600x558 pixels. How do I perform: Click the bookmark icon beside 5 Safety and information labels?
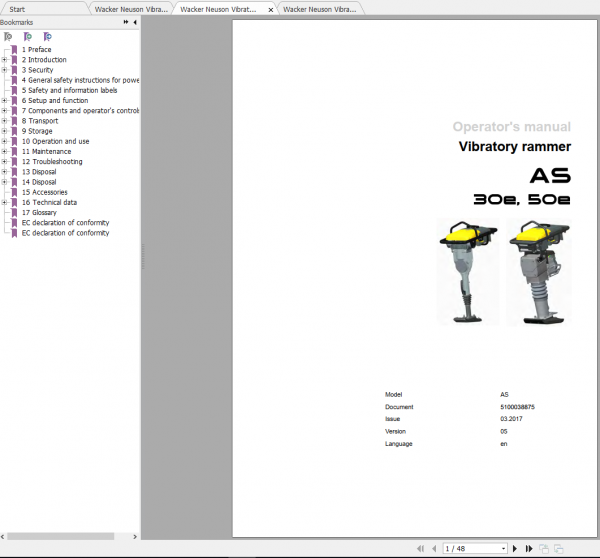pyautogui.click(x=15, y=90)
